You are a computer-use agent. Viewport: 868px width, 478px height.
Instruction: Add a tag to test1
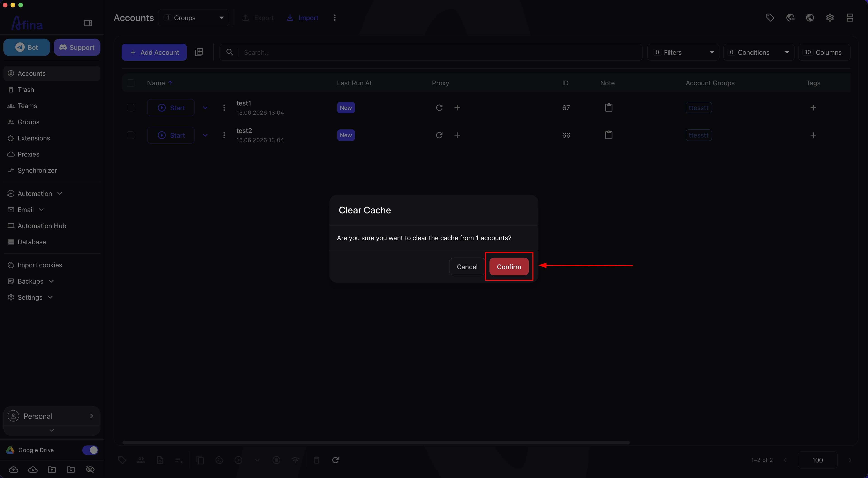tap(813, 108)
